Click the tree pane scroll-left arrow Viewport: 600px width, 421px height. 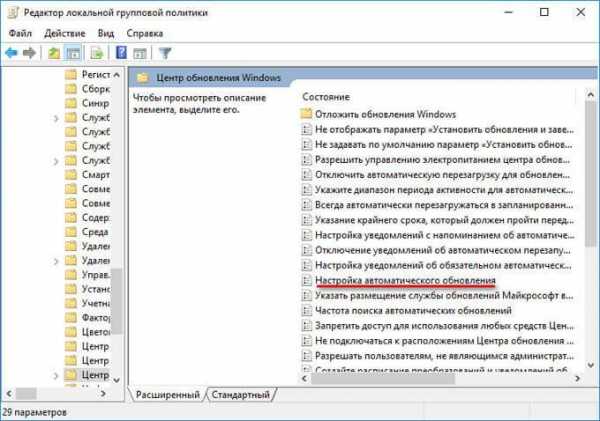pyautogui.click(x=9, y=393)
